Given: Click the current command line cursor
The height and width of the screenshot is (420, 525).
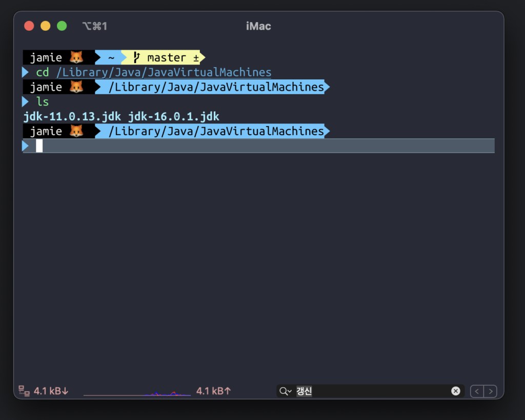Looking at the screenshot, I should (39, 146).
